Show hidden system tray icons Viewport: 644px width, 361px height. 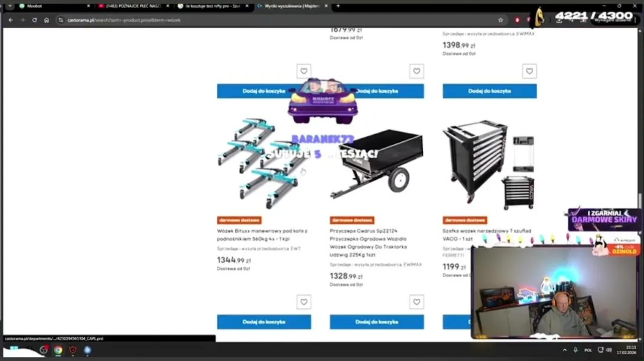click(565, 350)
